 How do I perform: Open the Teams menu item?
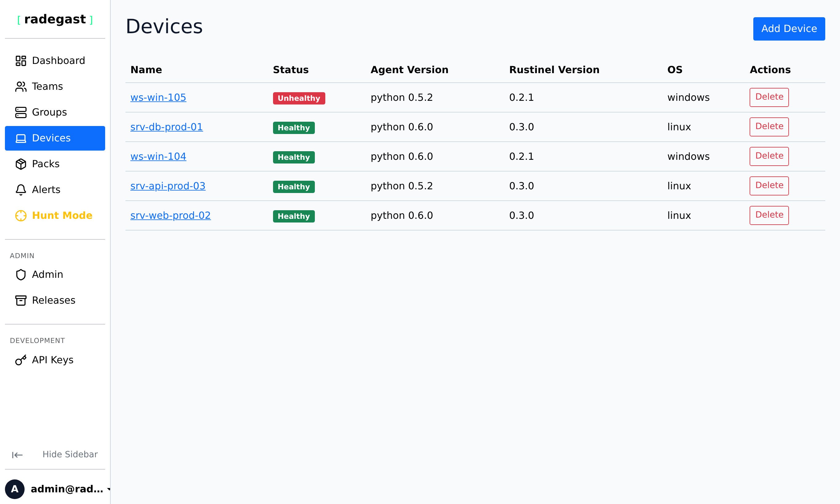55,87
